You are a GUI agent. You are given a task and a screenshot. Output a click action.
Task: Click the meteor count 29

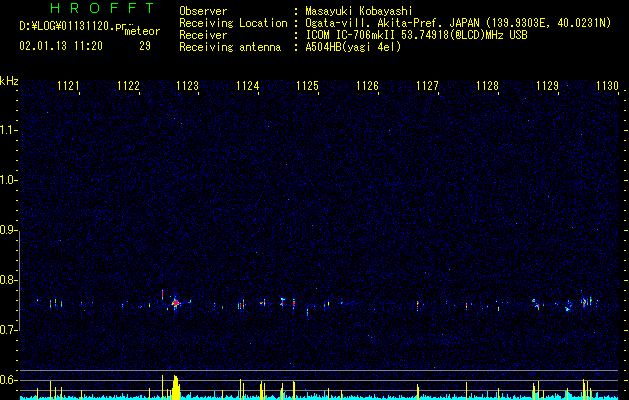click(x=145, y=46)
